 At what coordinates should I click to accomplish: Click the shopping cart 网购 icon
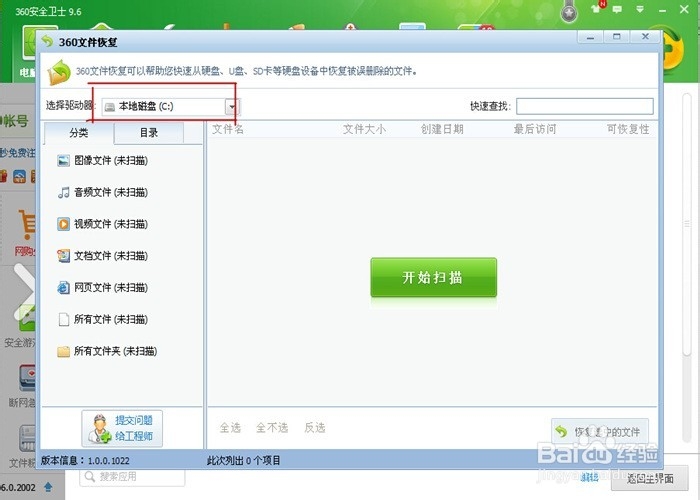(27, 224)
